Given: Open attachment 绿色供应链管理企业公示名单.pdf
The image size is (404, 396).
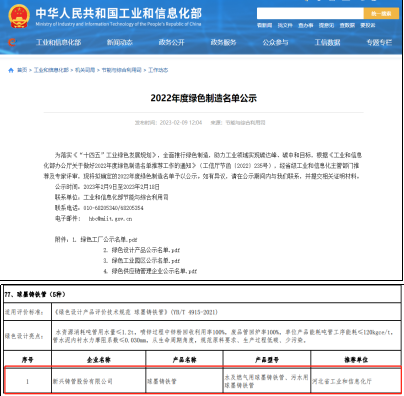Looking at the screenshot, I should pyautogui.click(x=154, y=271).
